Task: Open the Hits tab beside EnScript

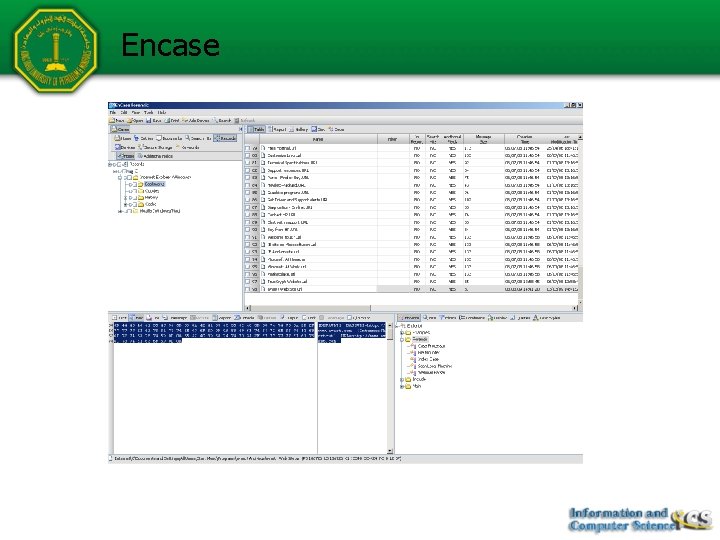Action: pyautogui.click(x=430, y=318)
